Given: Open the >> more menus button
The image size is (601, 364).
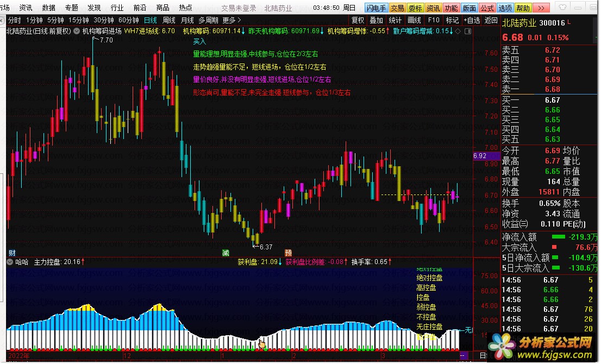Looking at the screenshot, I should [x=541, y=8].
